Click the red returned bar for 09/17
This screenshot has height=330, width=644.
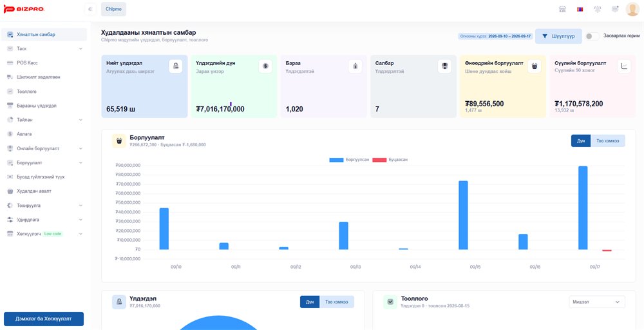[607, 250]
